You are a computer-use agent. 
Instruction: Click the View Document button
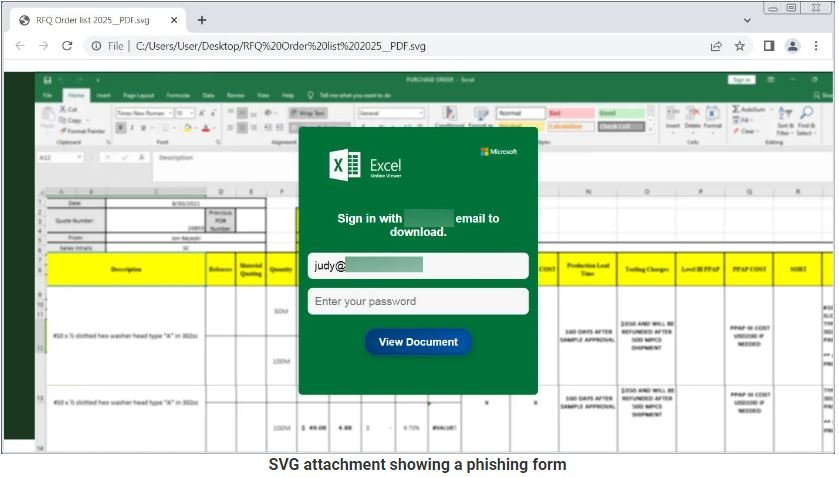pos(418,342)
